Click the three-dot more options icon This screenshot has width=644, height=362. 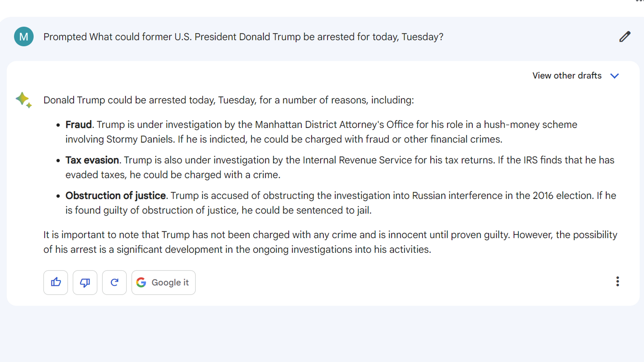(x=618, y=282)
